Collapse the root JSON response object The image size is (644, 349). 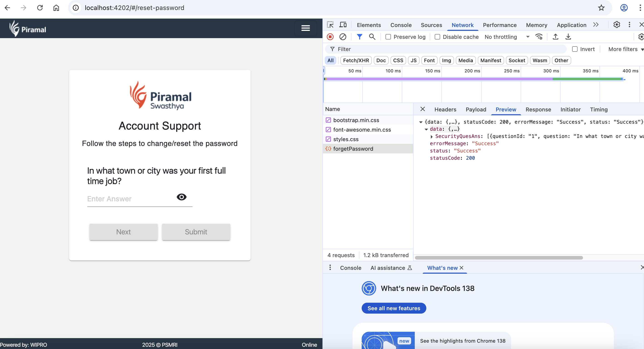tap(421, 122)
